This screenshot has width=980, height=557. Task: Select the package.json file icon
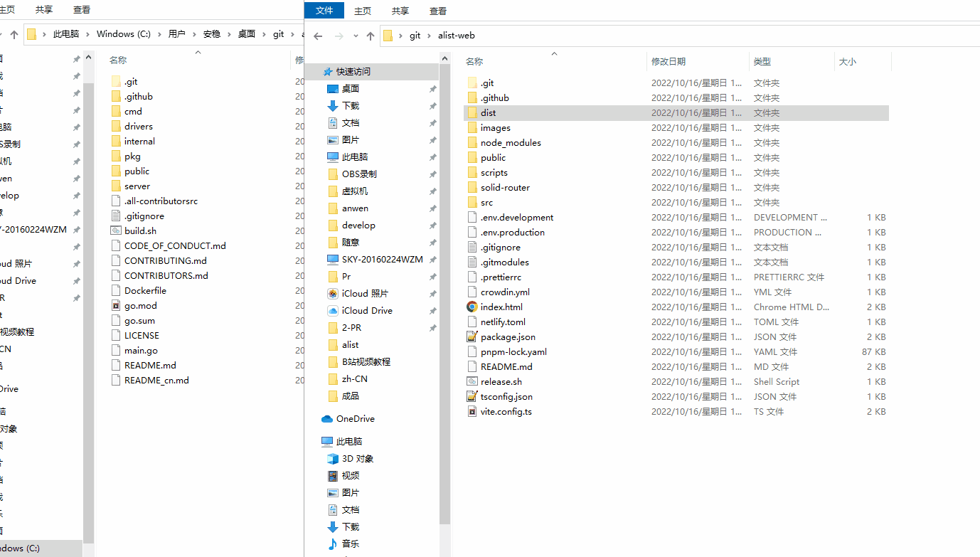coord(472,337)
